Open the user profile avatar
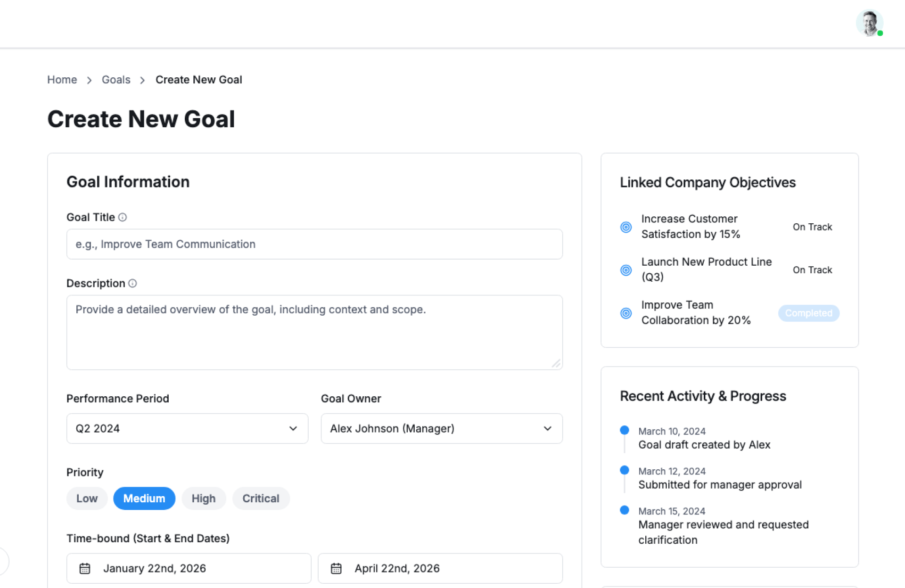This screenshot has height=588, width=905. [869, 23]
